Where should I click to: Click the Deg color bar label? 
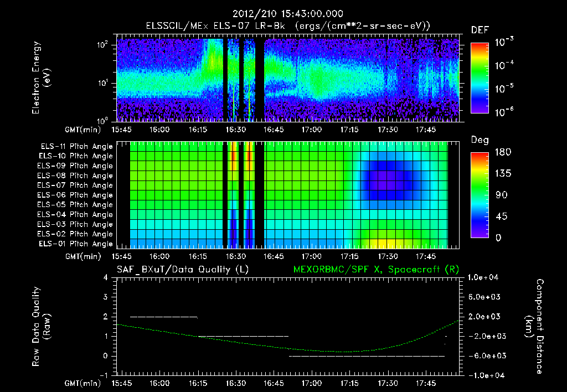click(480, 140)
